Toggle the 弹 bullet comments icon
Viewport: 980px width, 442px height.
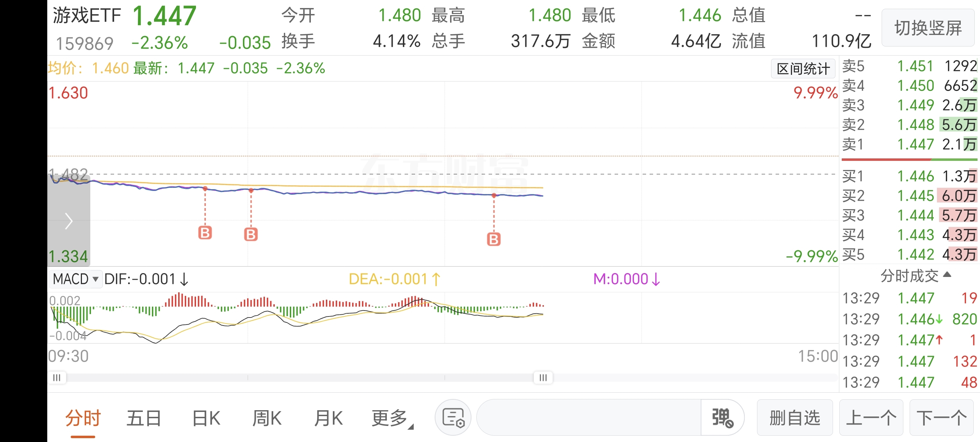722,418
